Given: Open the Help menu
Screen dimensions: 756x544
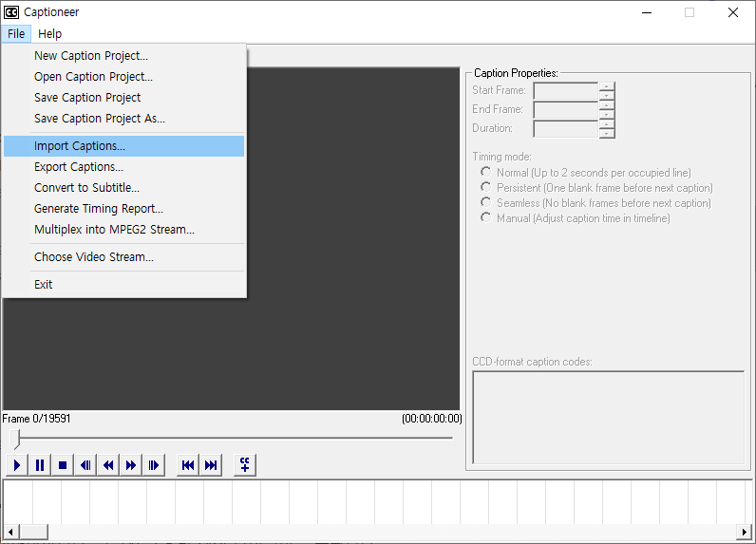Looking at the screenshot, I should pos(49,34).
